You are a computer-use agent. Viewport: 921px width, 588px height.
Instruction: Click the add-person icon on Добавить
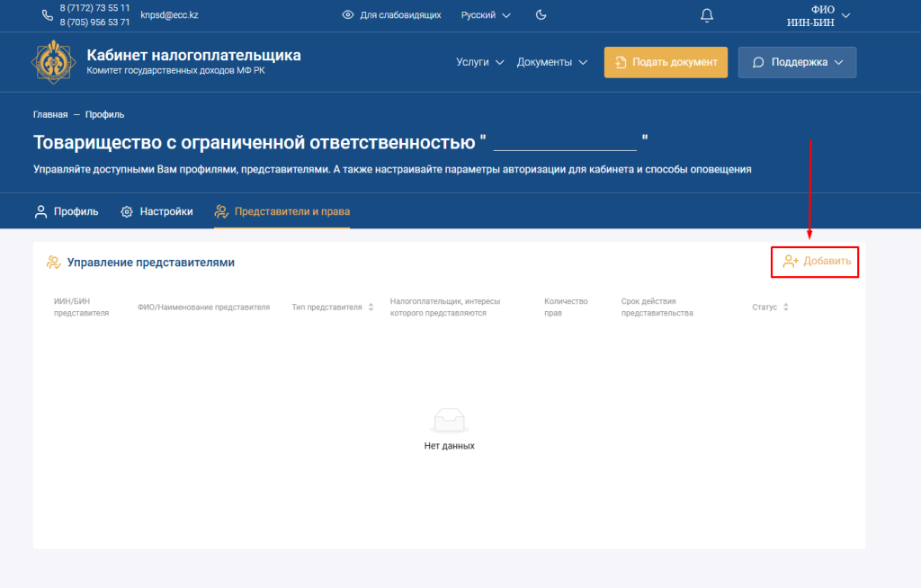(791, 261)
